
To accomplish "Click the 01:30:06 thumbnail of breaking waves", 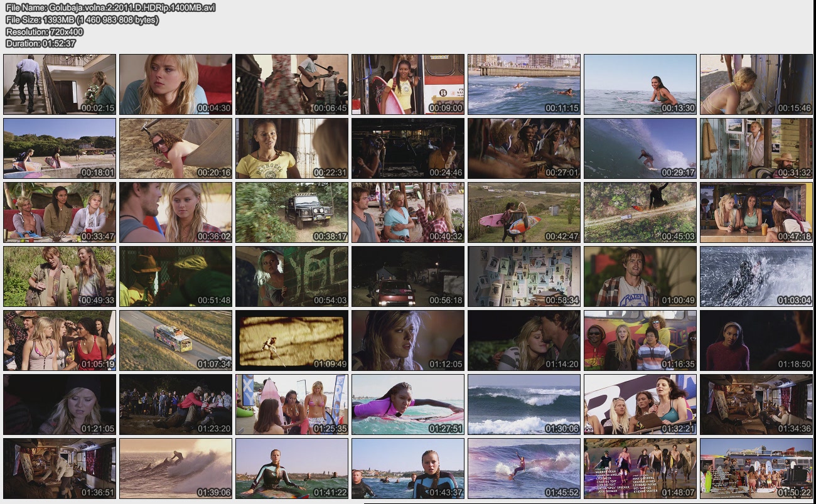I will (524, 405).
